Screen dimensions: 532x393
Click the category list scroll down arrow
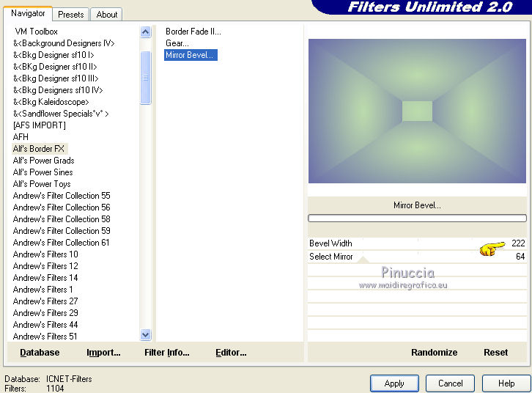145,335
